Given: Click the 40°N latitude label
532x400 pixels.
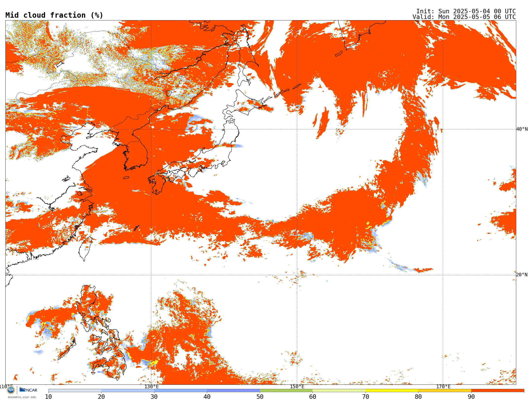Looking at the screenshot, I should tap(522, 129).
